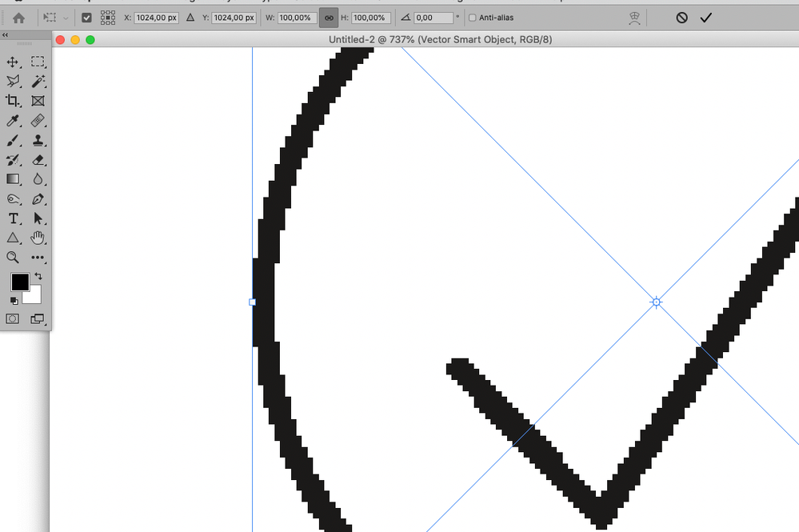Screen dimensions: 799x532
Task: Switch to the Hand tool
Action: point(38,238)
